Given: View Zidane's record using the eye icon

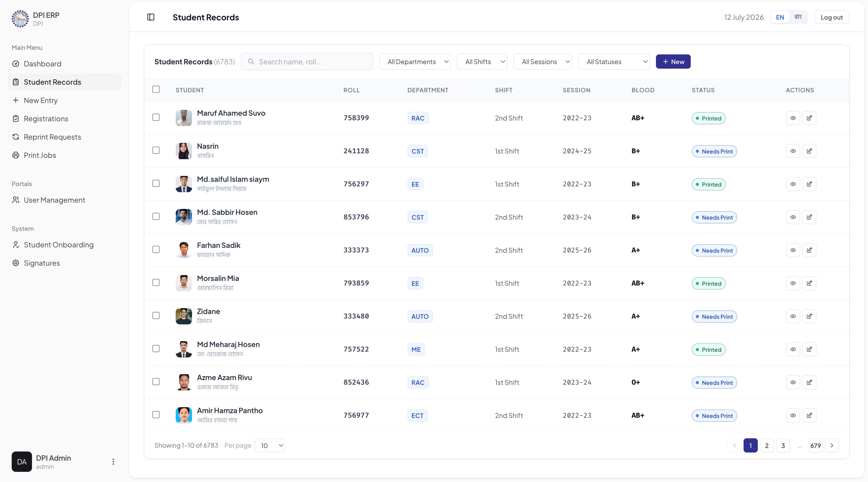Looking at the screenshot, I should pyautogui.click(x=793, y=317).
